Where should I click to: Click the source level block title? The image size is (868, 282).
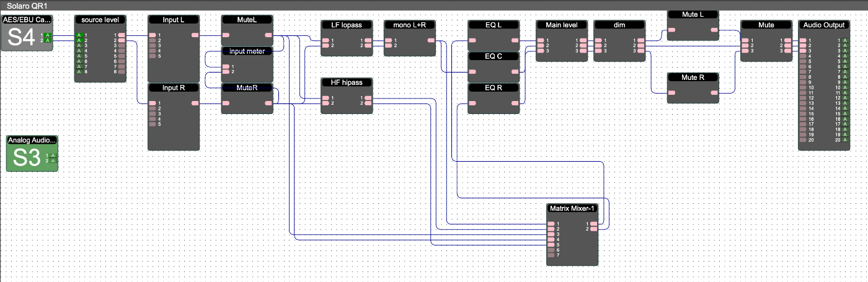(100, 20)
